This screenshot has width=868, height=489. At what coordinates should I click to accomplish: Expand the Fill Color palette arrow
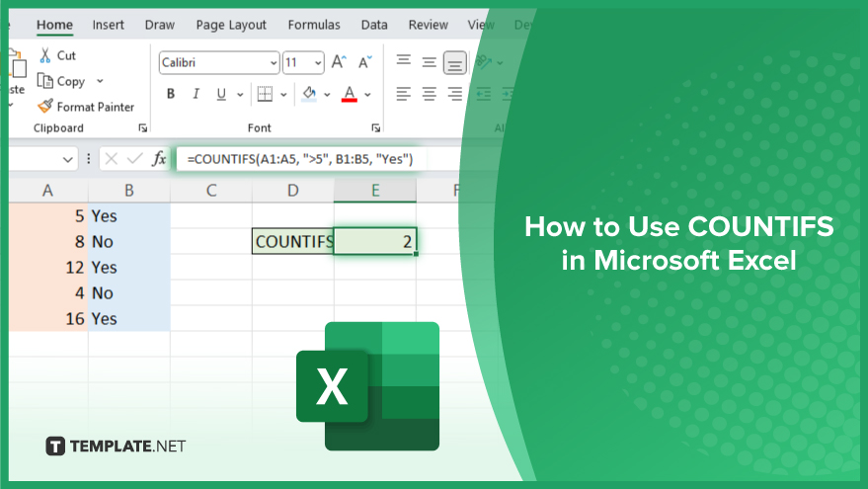click(327, 95)
